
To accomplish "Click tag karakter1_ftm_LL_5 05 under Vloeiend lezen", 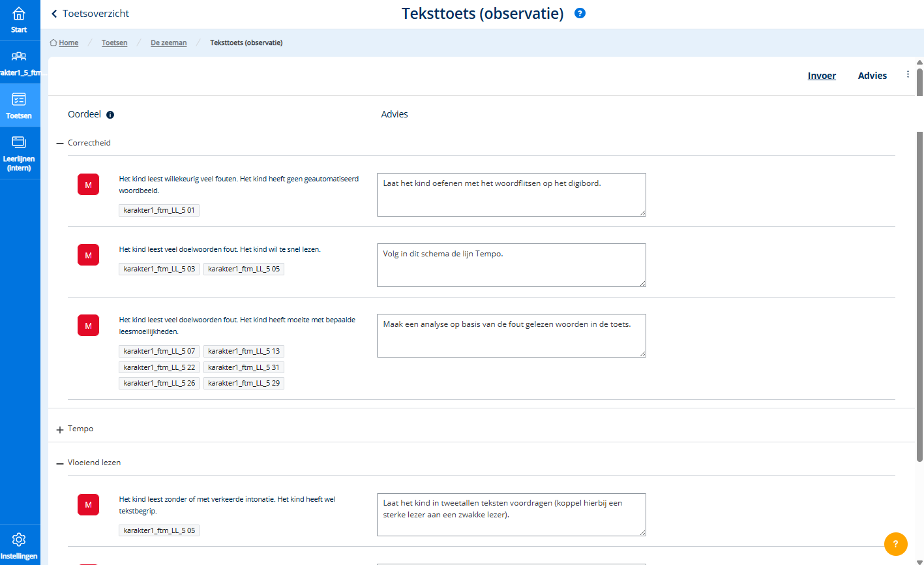I will pos(159,530).
